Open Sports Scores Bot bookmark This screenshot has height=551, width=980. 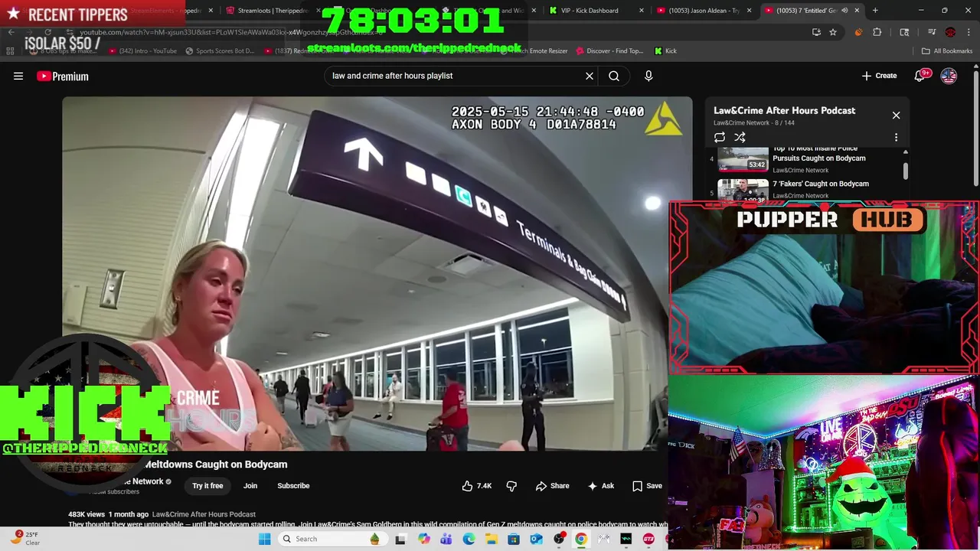click(x=220, y=51)
